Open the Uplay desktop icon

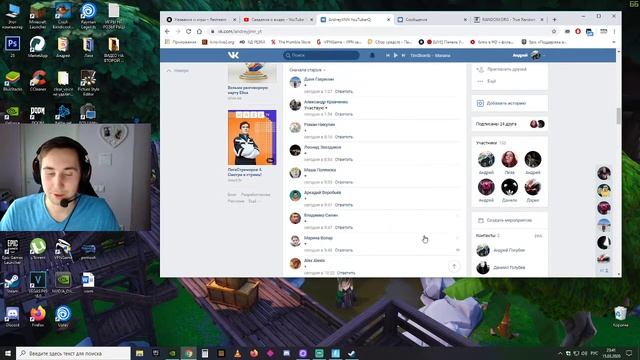pos(63,317)
